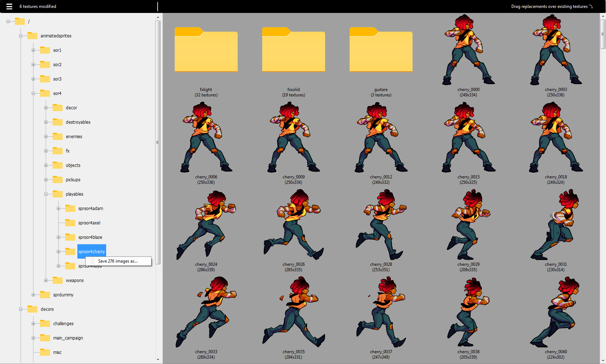Collapse the sor4 tree node
Image resolution: width=606 pixels, height=364 pixels.
33,94
